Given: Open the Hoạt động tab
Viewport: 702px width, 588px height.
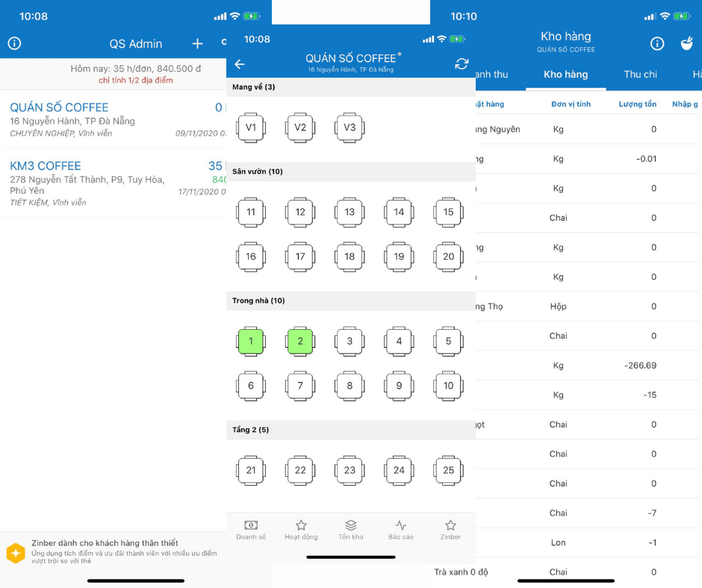Looking at the screenshot, I should pos(301,530).
